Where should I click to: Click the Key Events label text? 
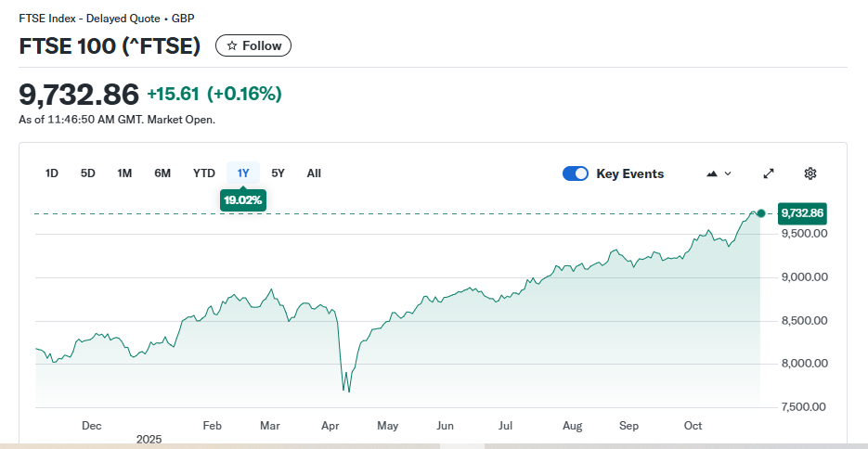pyautogui.click(x=629, y=173)
